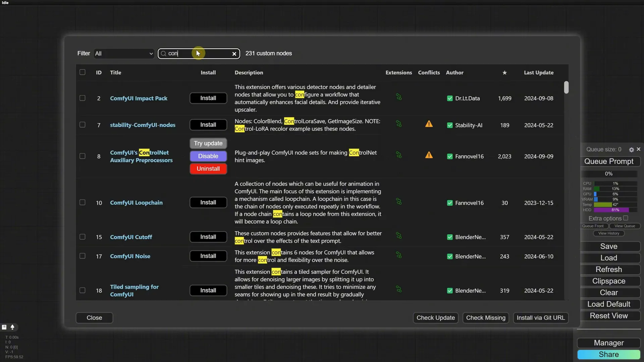
Task: Open Install via Git URL
Action: (540, 318)
